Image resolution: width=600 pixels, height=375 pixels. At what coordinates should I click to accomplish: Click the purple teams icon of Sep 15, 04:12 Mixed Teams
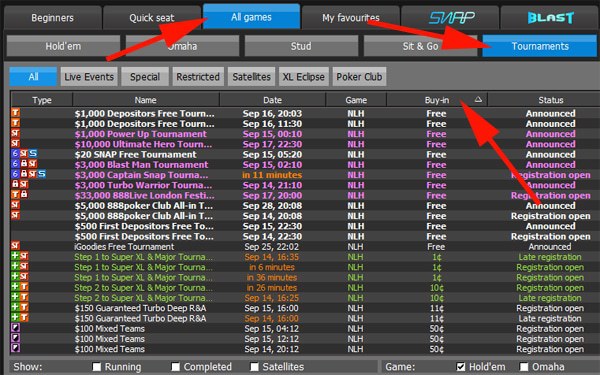(x=15, y=328)
